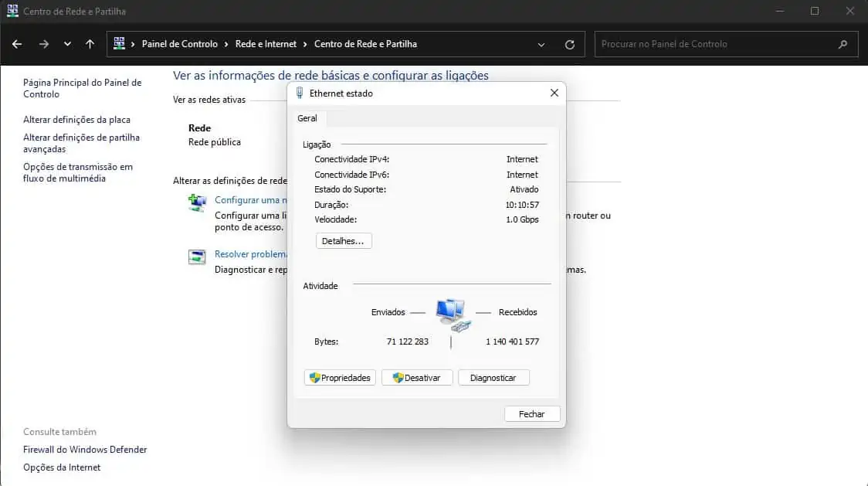Screen dimensions: 868x486
Task: Click the Control Panel icon in breadcrumb bar
Action: (x=120, y=44)
